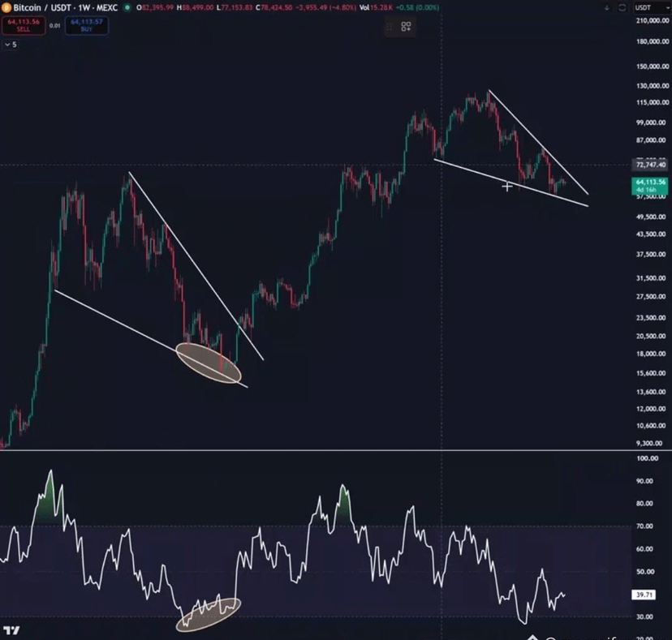Click the Bitcoin coin logo icon
The height and width of the screenshot is (640, 672).
click(x=6, y=7)
